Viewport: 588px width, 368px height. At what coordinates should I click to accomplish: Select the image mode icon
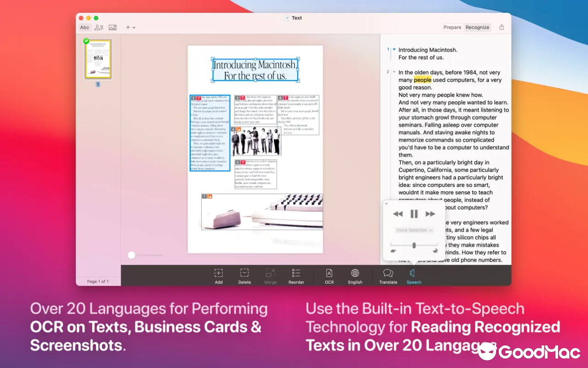113,28
